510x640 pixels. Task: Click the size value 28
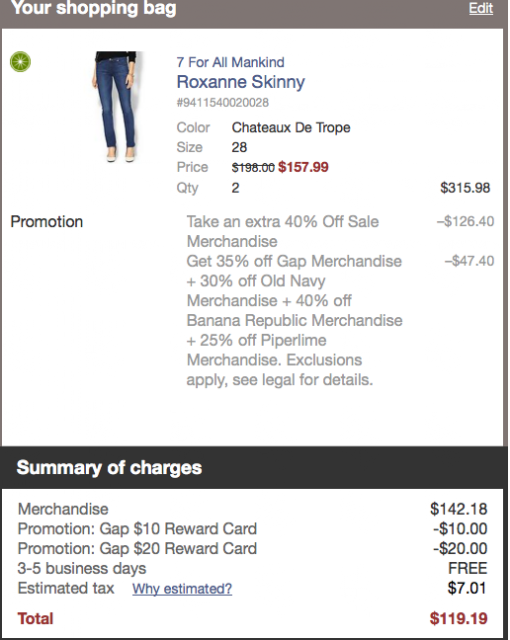tap(239, 147)
